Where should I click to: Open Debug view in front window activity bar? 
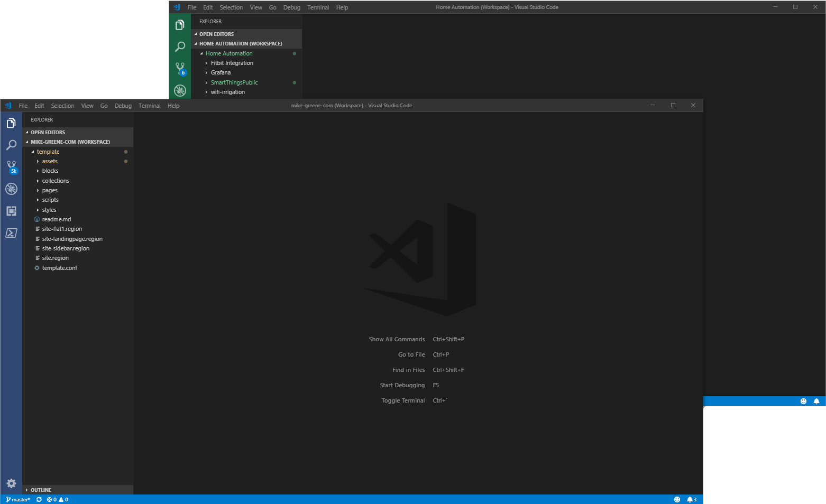pyautogui.click(x=11, y=189)
